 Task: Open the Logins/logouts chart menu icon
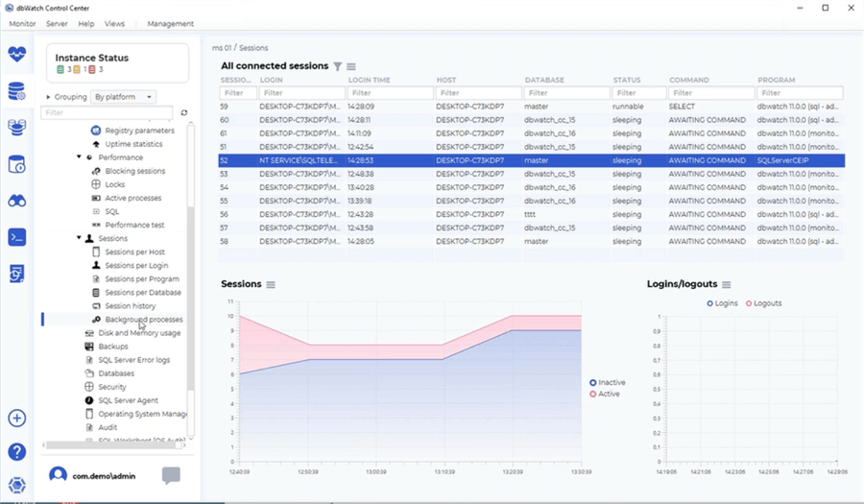coord(727,285)
